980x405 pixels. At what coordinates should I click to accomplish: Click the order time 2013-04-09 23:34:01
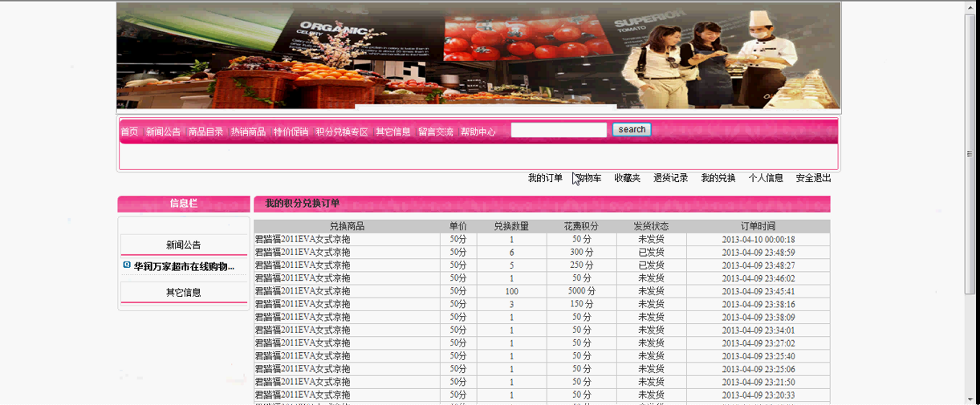click(758, 330)
